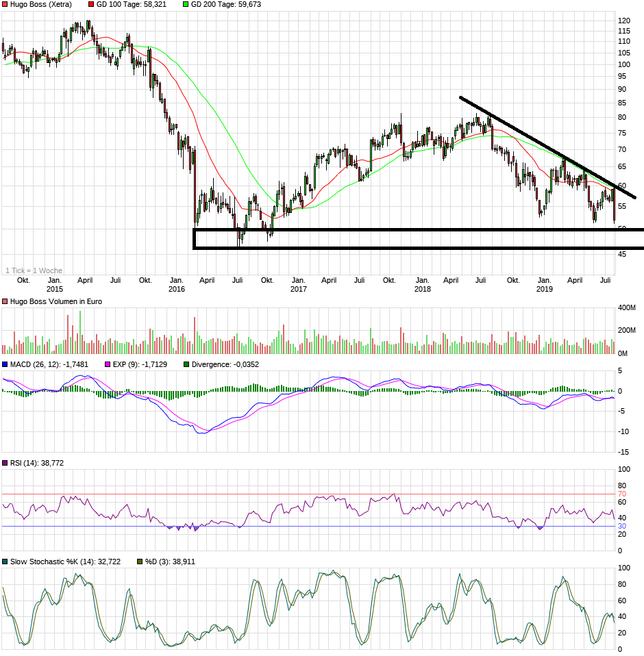The image size is (644, 656).
Task: Click the Hugo Boss (Xetra) legend swatch
Action: (5, 4)
